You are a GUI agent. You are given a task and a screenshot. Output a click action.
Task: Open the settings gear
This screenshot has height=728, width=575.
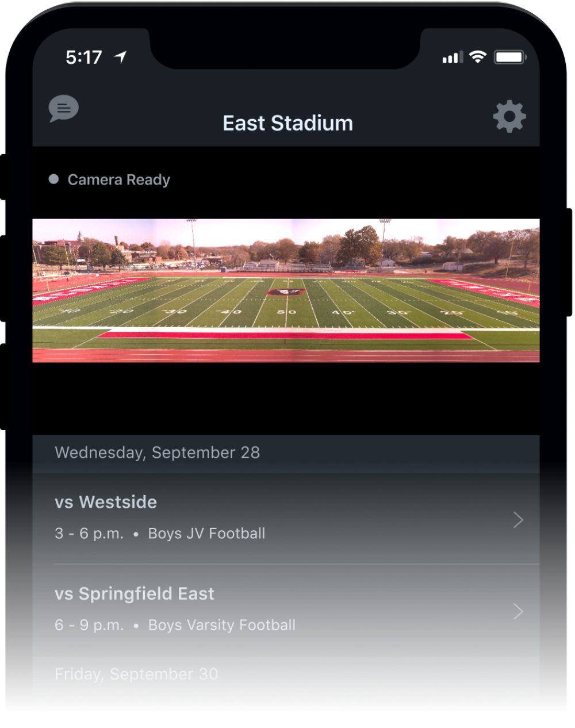pyautogui.click(x=509, y=116)
